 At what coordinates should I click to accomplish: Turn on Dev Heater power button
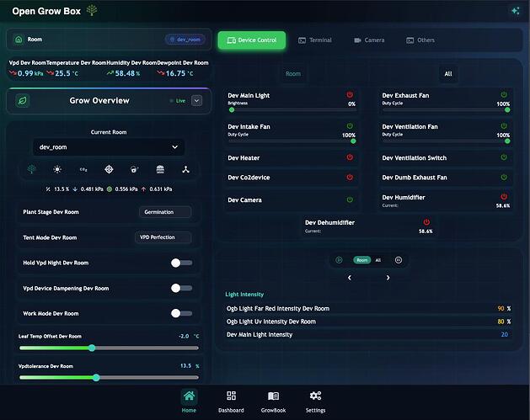click(x=350, y=157)
